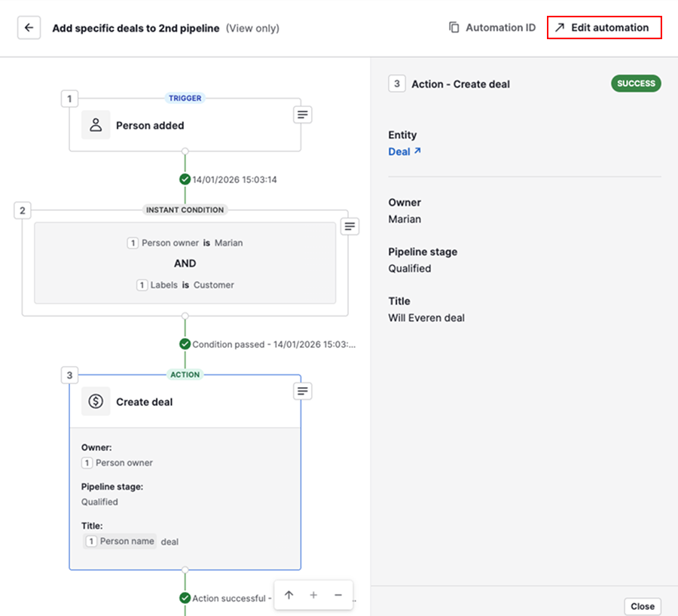Open notes icon on Person added trigger

pyautogui.click(x=302, y=114)
